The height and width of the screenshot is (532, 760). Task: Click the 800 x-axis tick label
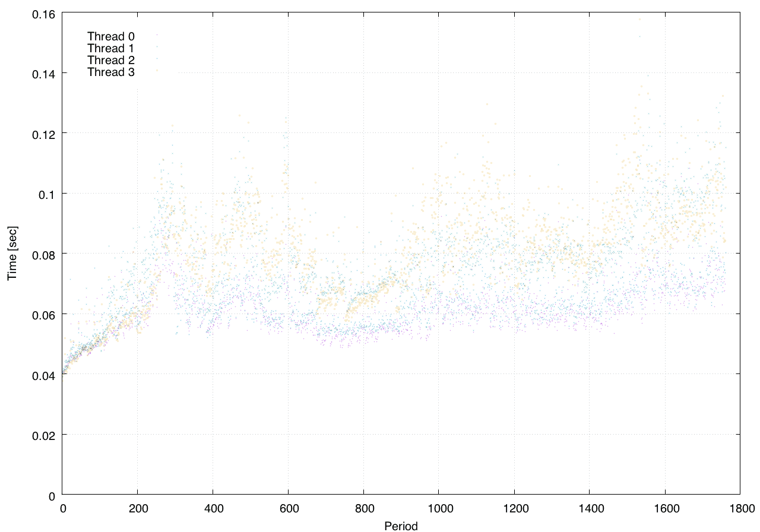click(x=363, y=508)
